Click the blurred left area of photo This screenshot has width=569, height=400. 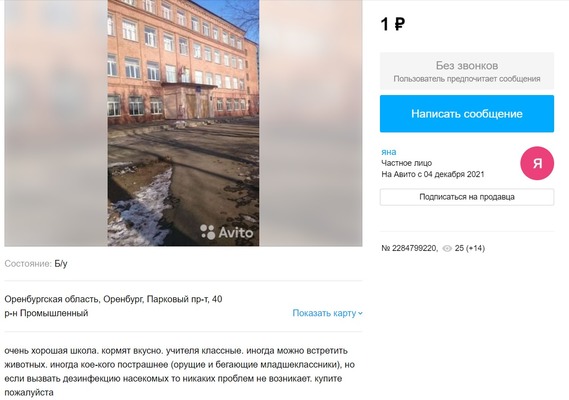56,123
